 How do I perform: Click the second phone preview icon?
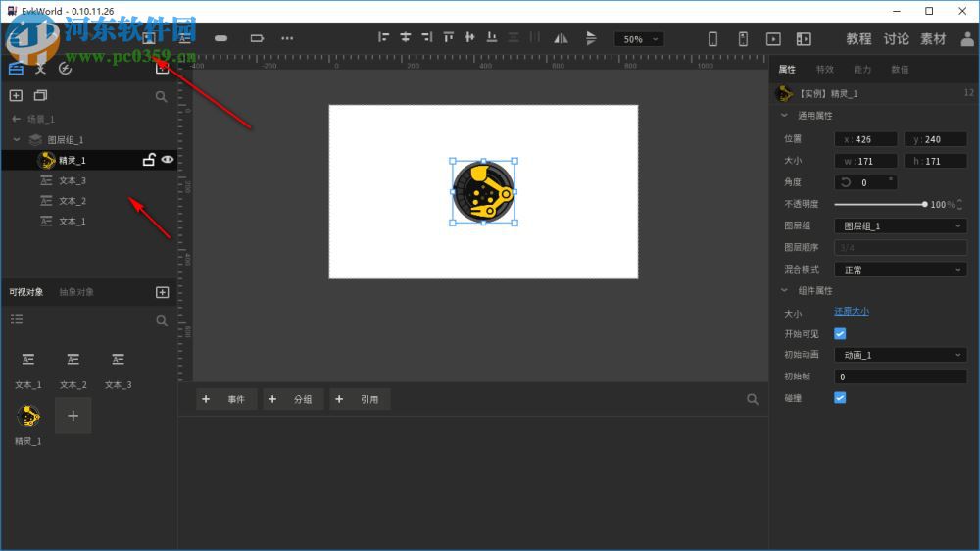743,39
